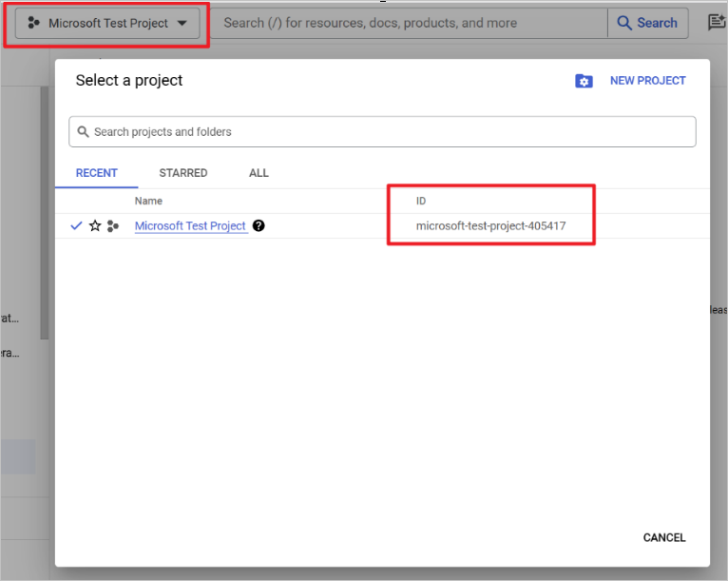728x581 pixels.
Task: Focus the Search projects and folders field
Action: pos(382,132)
